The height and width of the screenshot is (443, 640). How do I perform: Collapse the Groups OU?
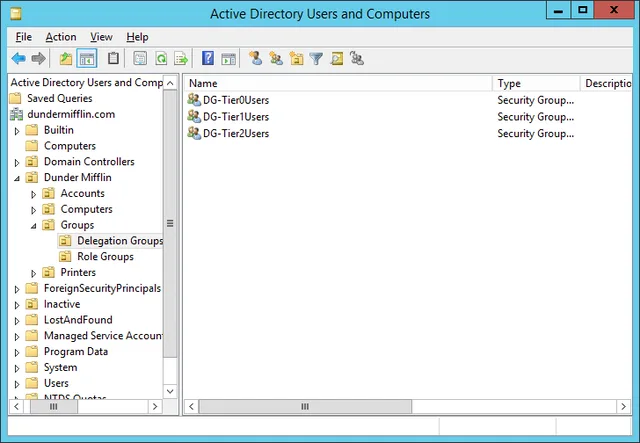pos(33,226)
